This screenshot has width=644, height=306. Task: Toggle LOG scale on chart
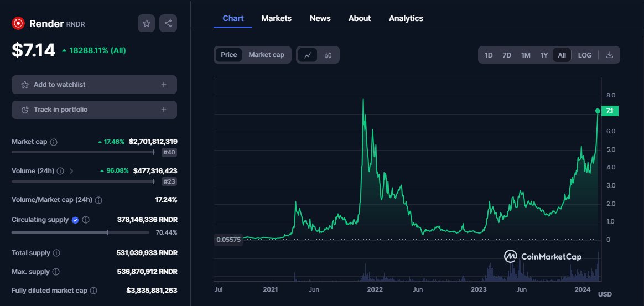[585, 55]
